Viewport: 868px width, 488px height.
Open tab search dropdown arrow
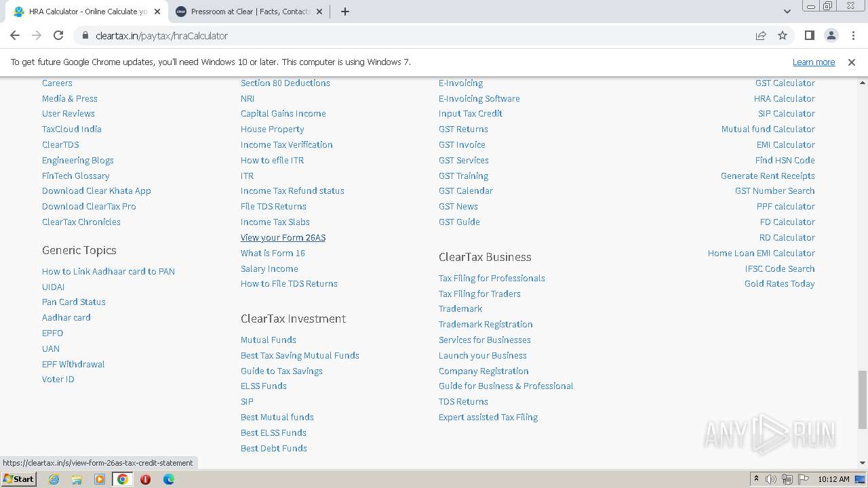(787, 12)
